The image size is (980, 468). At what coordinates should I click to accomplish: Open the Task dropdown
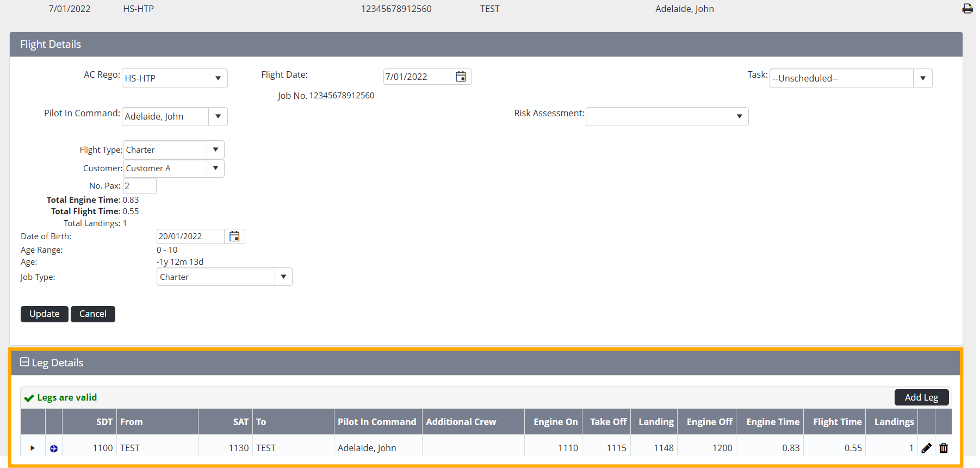click(922, 78)
